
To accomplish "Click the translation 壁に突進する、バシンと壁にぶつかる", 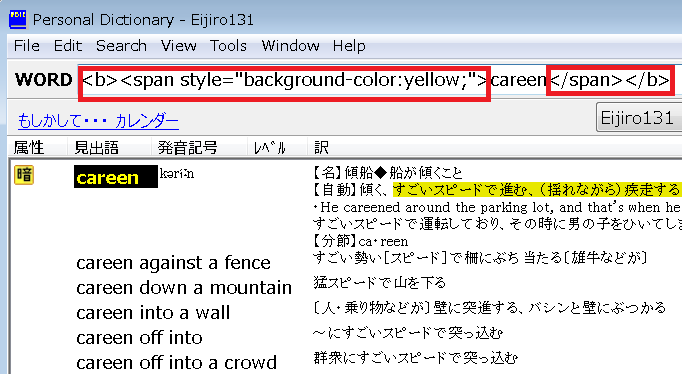I will (489, 308).
